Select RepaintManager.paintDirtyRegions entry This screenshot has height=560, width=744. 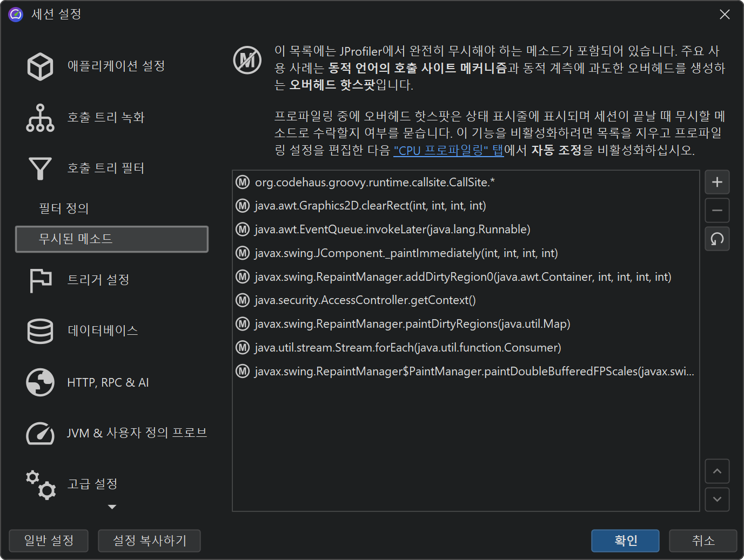466,324
